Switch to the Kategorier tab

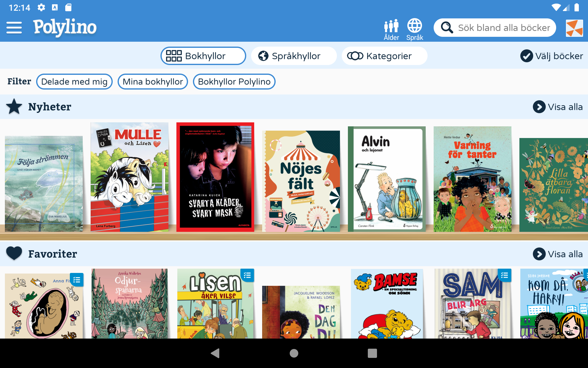[384, 56]
